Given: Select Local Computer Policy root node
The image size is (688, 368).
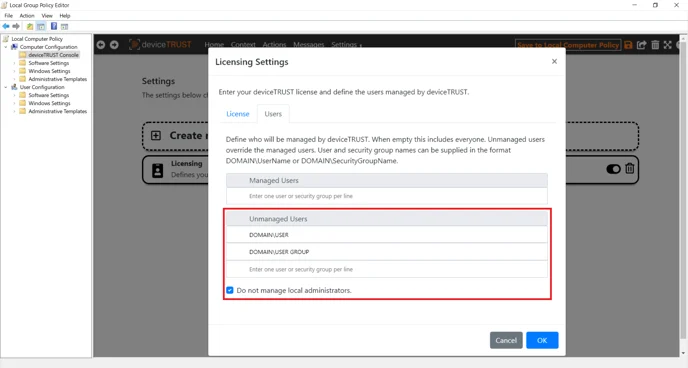Looking at the screenshot, I should pyautogui.click(x=37, y=39).
